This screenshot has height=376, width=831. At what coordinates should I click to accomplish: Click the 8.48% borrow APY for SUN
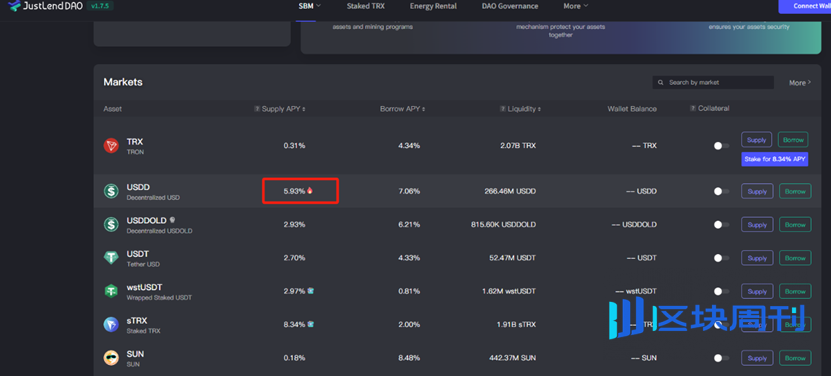(x=409, y=358)
